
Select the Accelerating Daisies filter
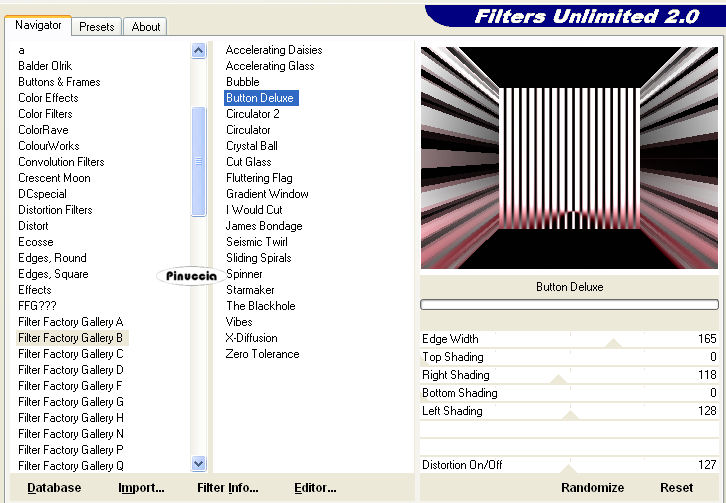[274, 50]
